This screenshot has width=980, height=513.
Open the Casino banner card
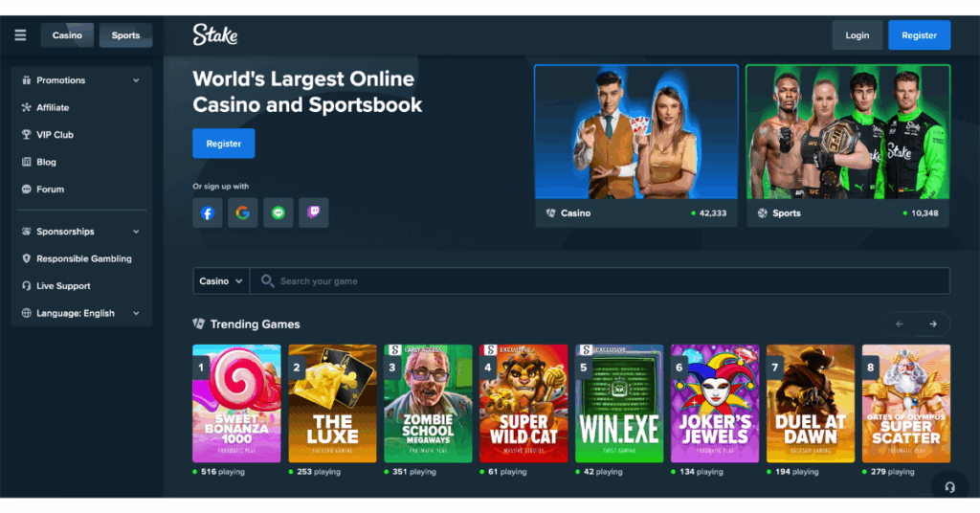pyautogui.click(x=636, y=145)
